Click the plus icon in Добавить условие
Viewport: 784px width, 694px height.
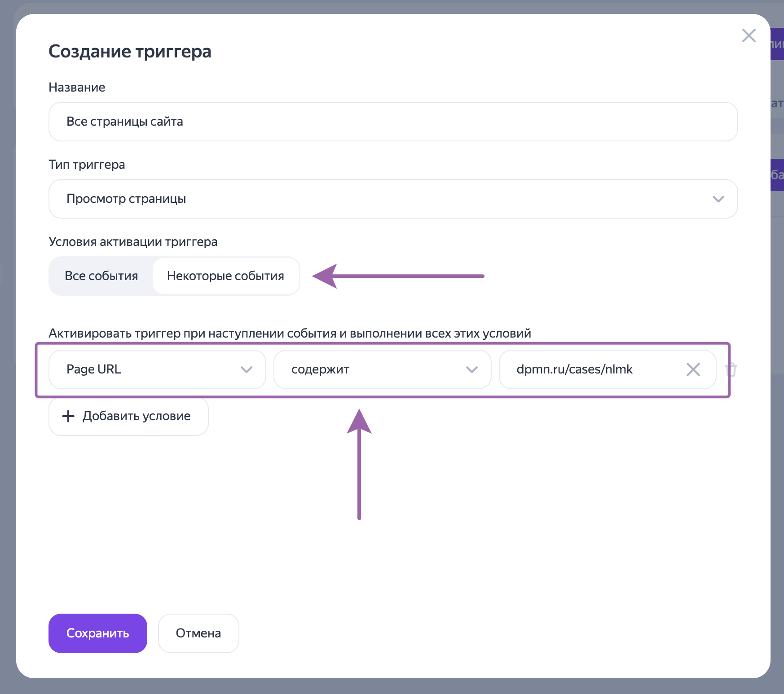(x=68, y=416)
